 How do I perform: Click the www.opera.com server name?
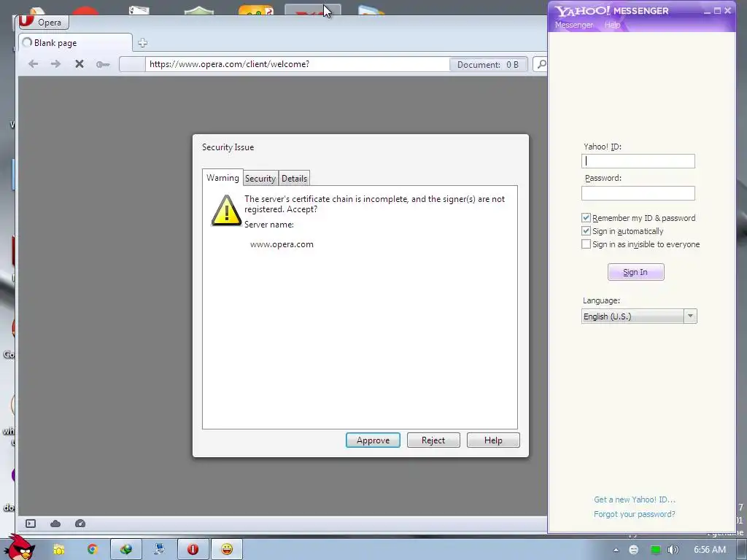click(282, 244)
